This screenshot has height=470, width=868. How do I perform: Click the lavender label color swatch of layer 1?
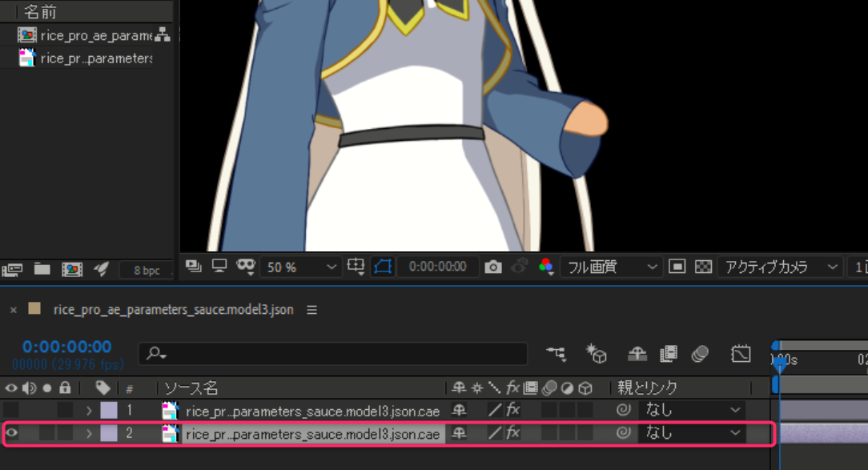(x=108, y=410)
